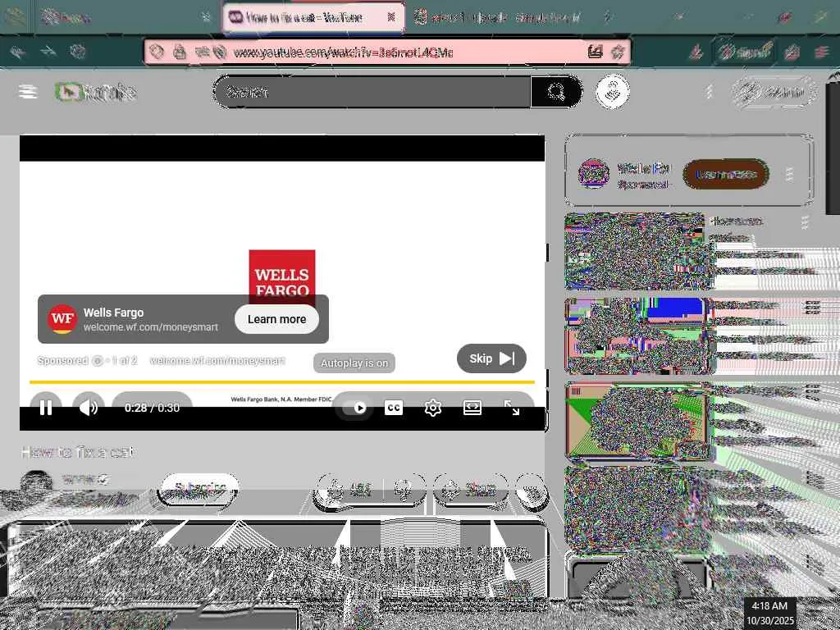Open three-dot menu on the sidebar sponsored card

click(x=788, y=174)
